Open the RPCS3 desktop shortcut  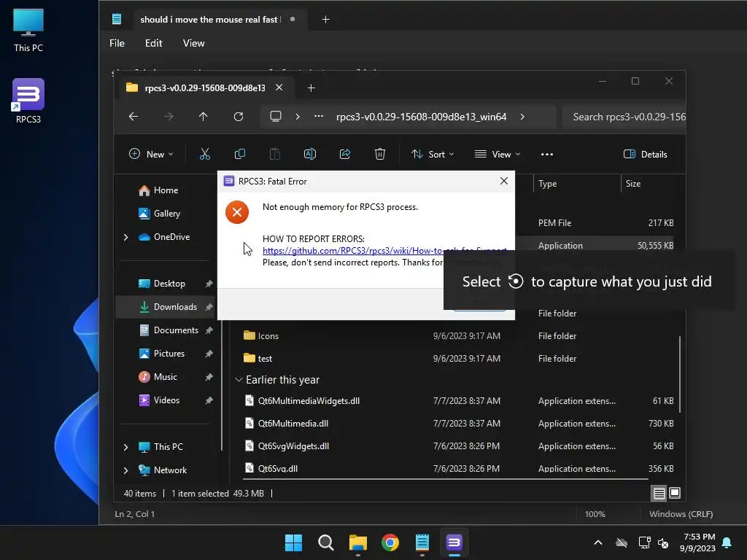coord(28,101)
